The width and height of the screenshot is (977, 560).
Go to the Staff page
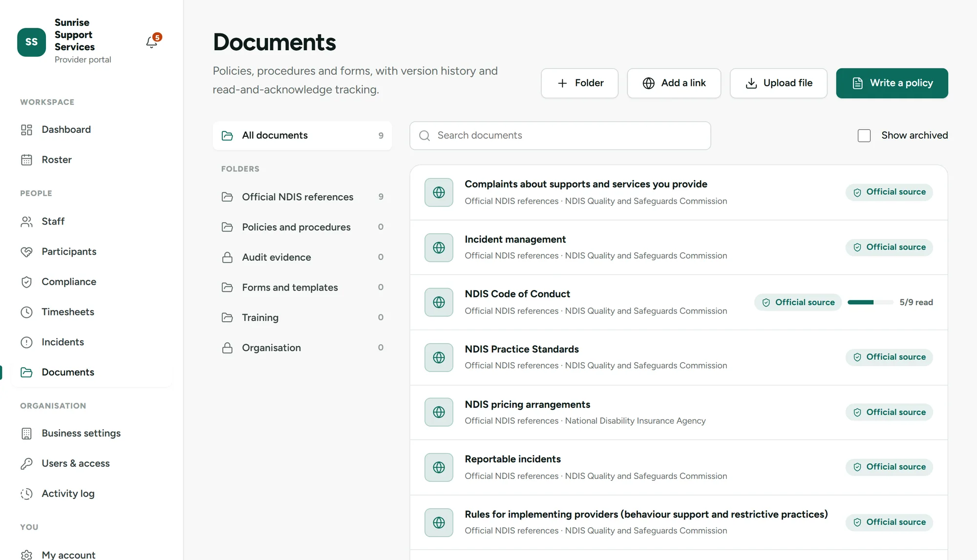tap(92, 221)
